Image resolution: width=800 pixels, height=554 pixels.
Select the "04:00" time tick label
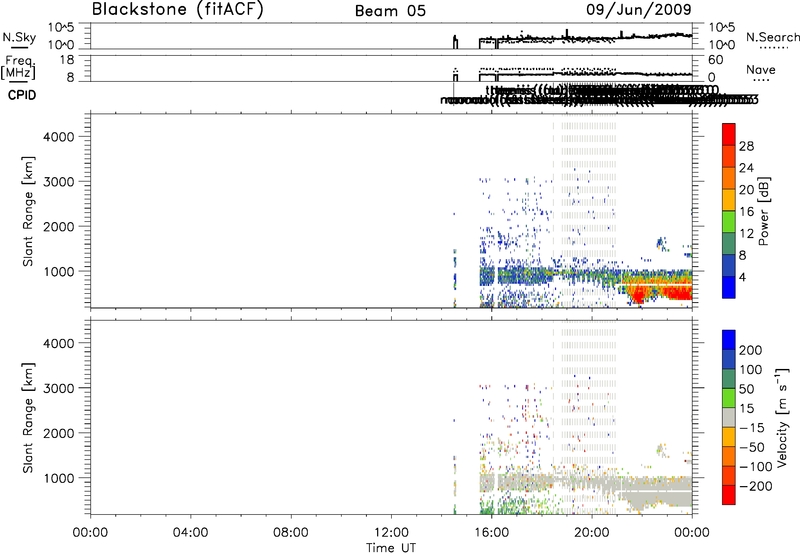coord(190,533)
